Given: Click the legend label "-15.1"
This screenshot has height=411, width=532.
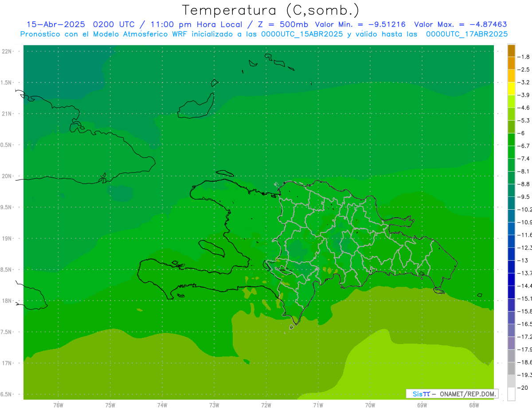Looking at the screenshot, I should [524, 298].
